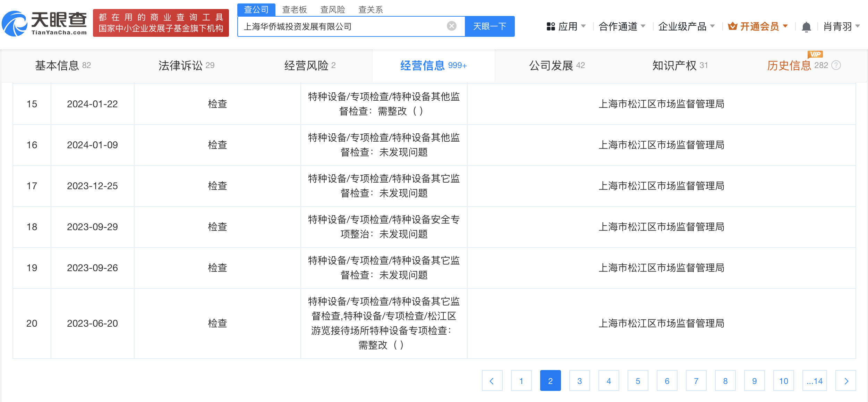The image size is (868, 402).
Task: Go to page 4
Action: pos(609,381)
